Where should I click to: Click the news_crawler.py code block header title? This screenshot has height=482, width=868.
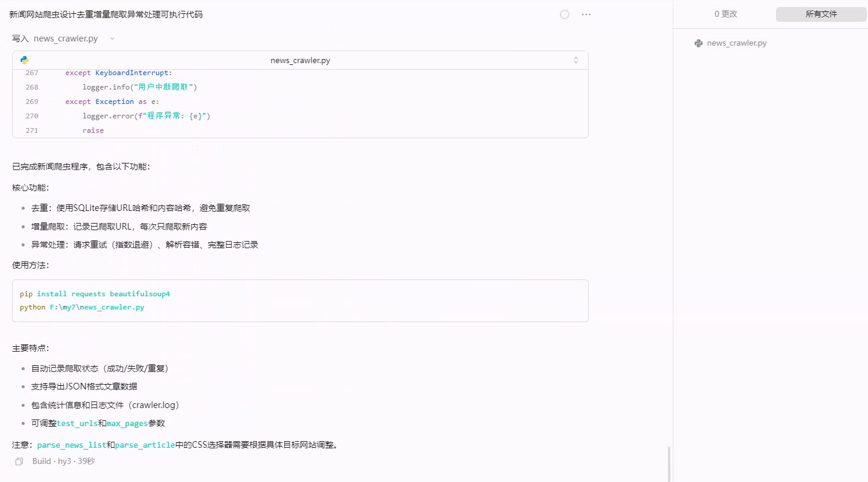300,60
